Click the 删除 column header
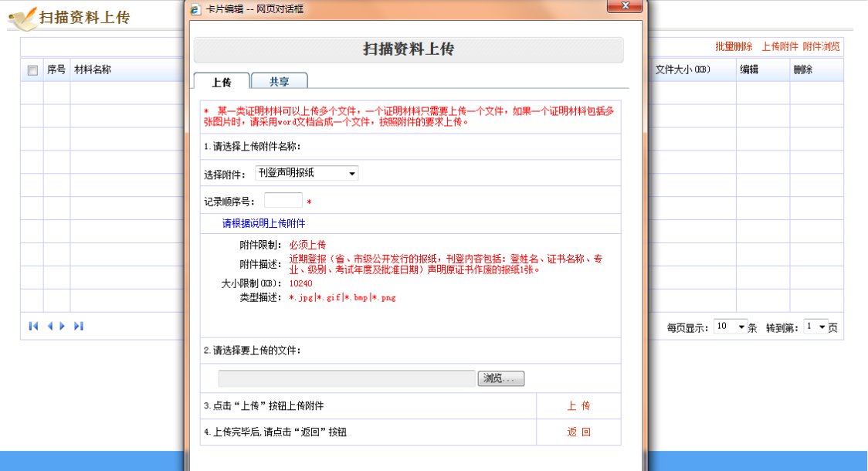 pos(802,69)
